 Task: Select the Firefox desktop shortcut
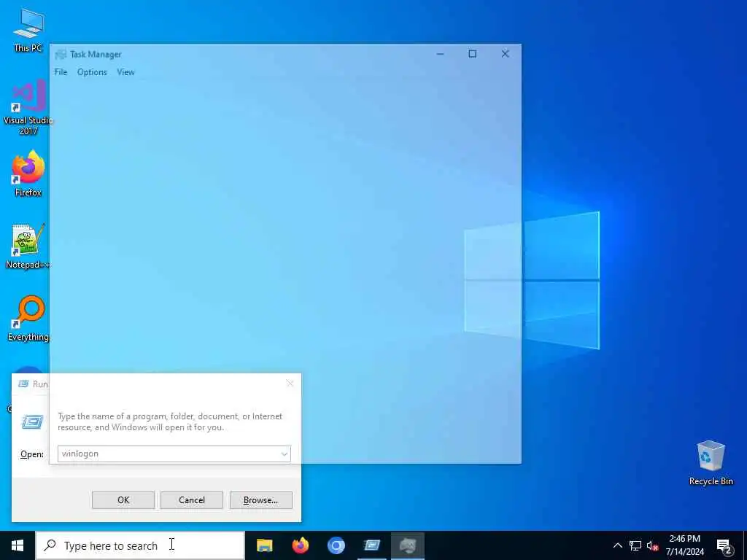click(28, 174)
